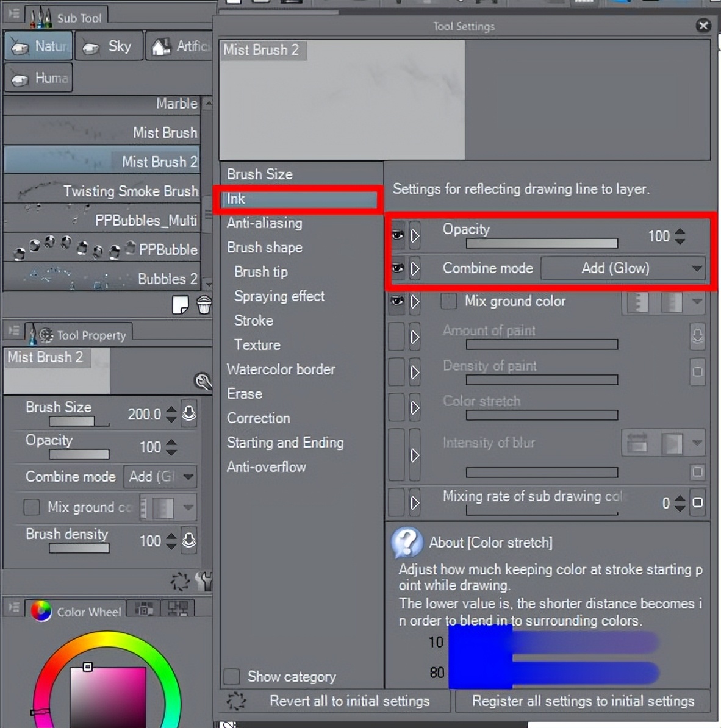Open dropdown arrow at end of Mix ground color row
Image resolution: width=721 pixels, height=728 pixels.
point(697,302)
